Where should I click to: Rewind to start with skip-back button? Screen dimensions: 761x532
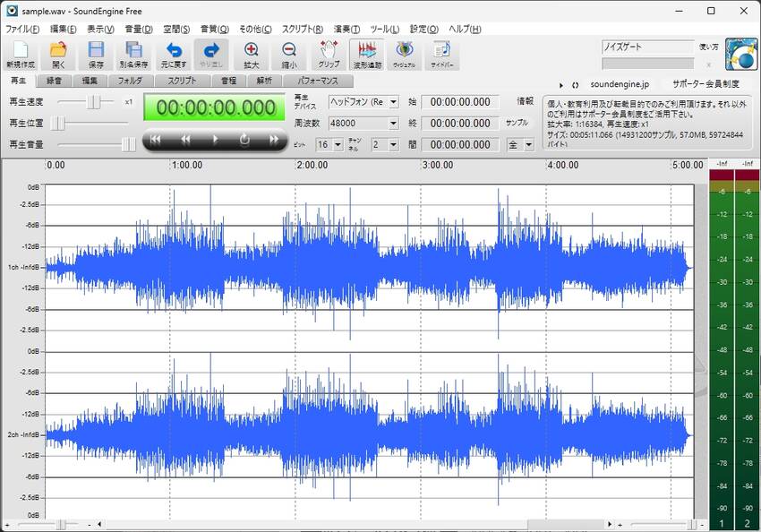[x=155, y=140]
